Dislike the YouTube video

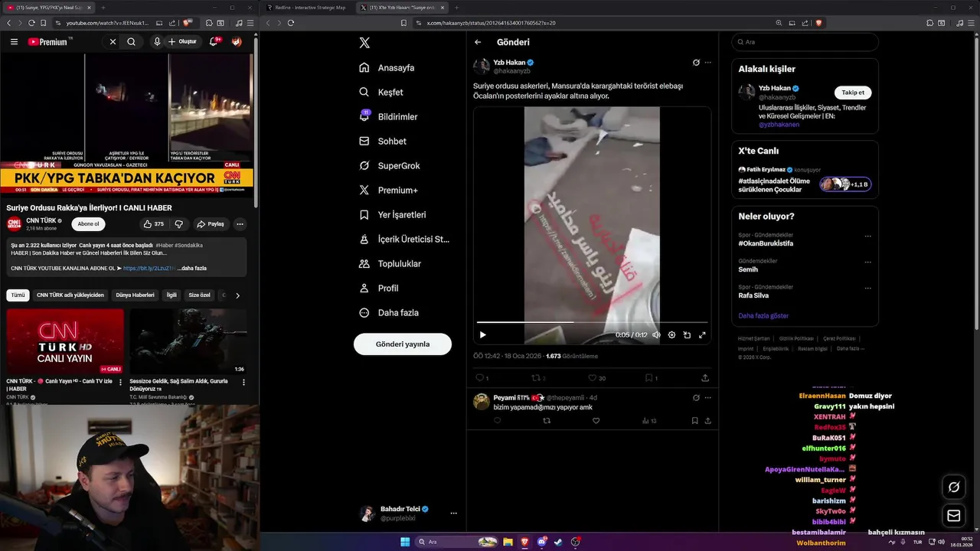tap(179, 224)
